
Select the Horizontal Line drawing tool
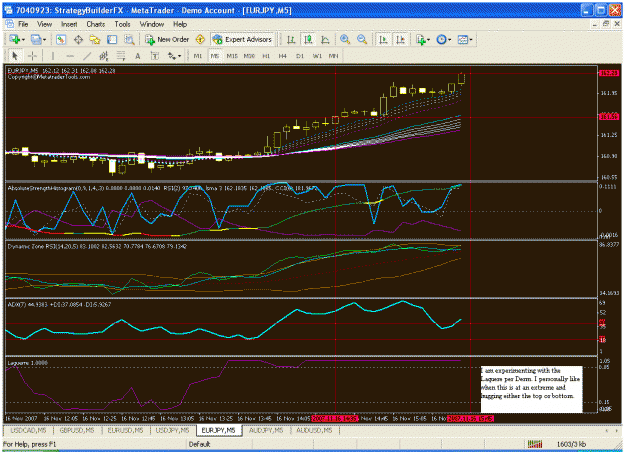pyautogui.click(x=70, y=56)
